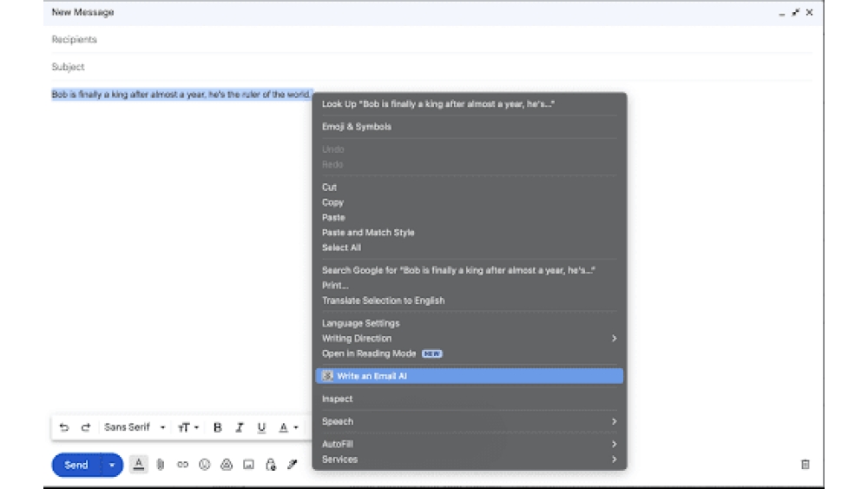The width and height of the screenshot is (868, 489).
Task: Choose Translate Selection to English
Action: click(470, 301)
